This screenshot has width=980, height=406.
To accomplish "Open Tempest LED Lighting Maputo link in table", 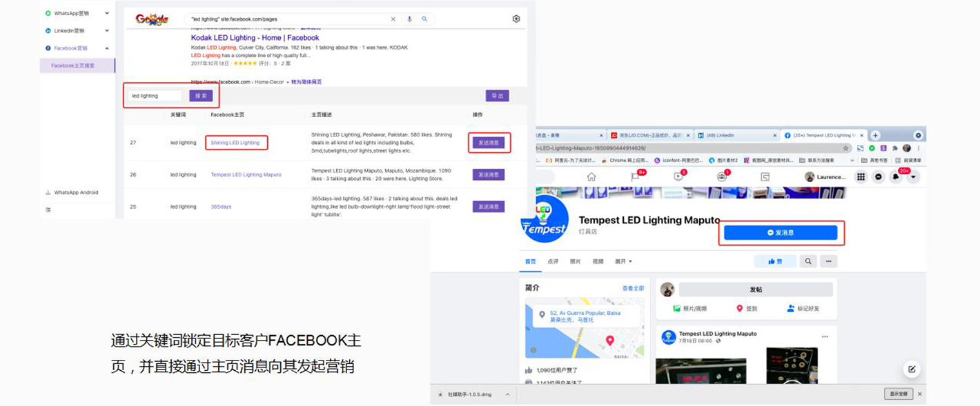I will [246, 174].
